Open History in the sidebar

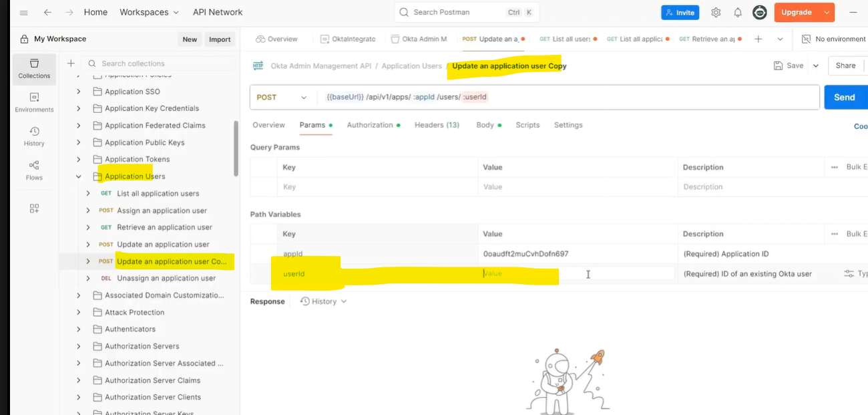point(34,136)
